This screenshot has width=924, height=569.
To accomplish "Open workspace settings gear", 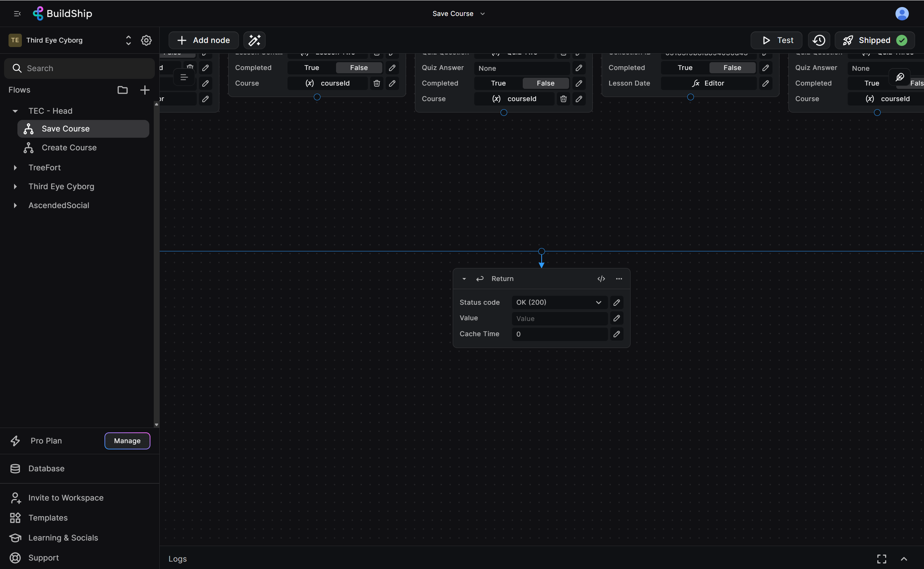I will [146, 40].
